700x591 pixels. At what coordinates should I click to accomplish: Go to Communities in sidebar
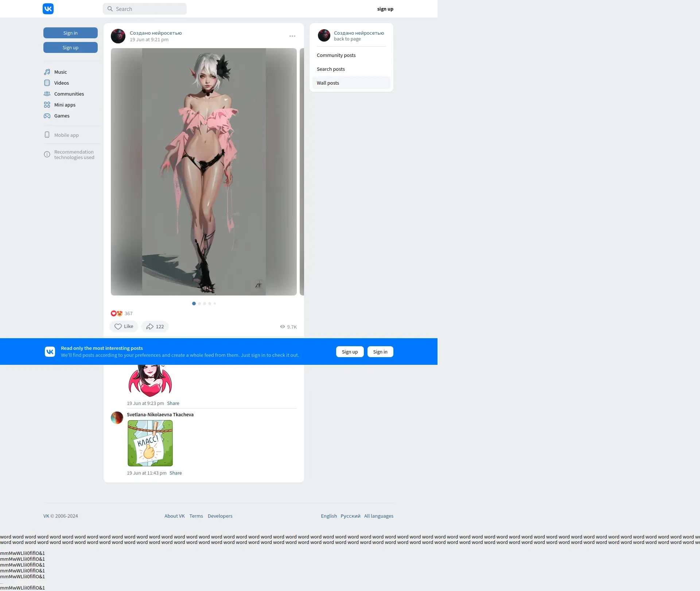[69, 94]
